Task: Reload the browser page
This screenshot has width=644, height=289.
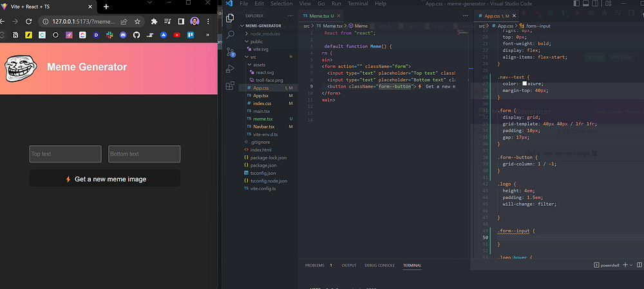Action: 28,21
